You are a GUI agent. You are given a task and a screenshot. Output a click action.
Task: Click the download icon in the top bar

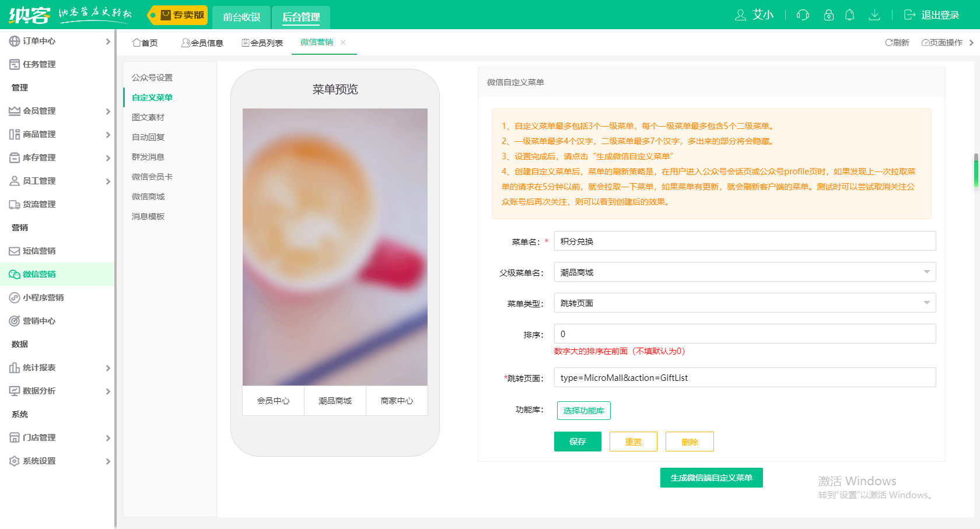[874, 15]
